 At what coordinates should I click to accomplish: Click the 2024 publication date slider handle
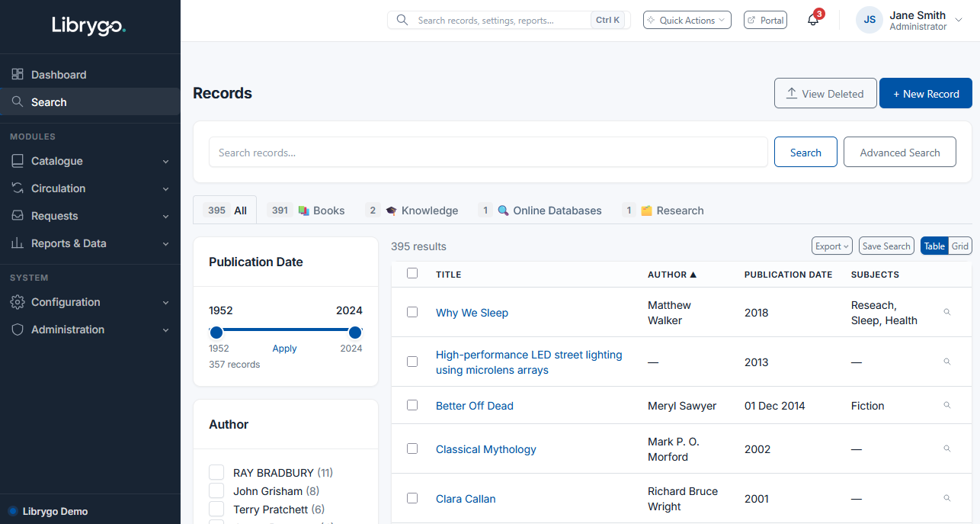point(355,332)
